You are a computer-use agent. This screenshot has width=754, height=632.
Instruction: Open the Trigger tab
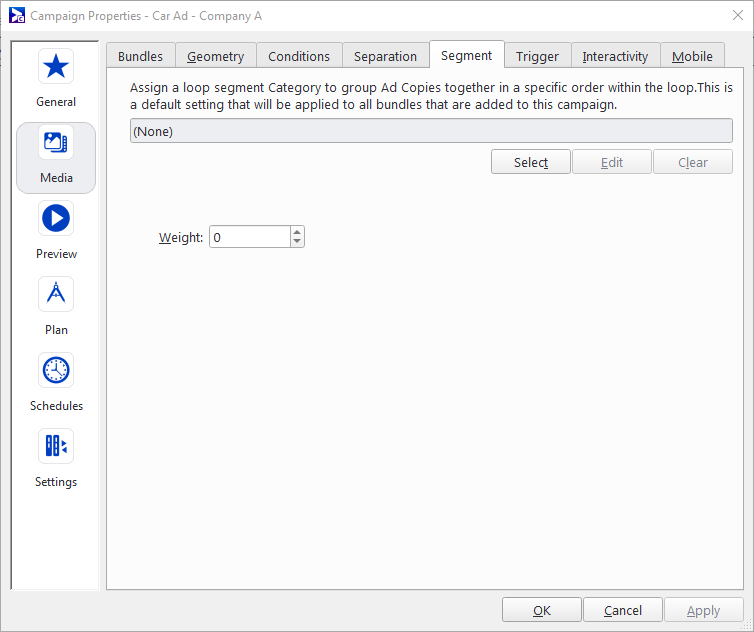pos(537,56)
